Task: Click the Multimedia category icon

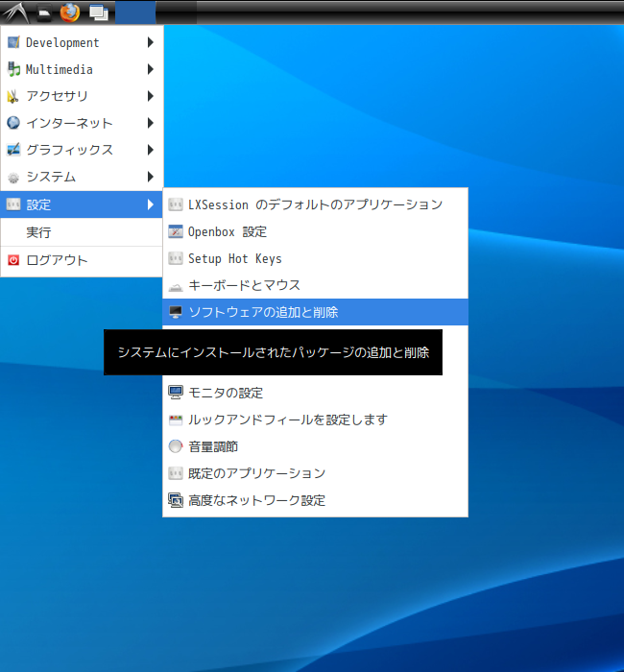Action: (13, 69)
